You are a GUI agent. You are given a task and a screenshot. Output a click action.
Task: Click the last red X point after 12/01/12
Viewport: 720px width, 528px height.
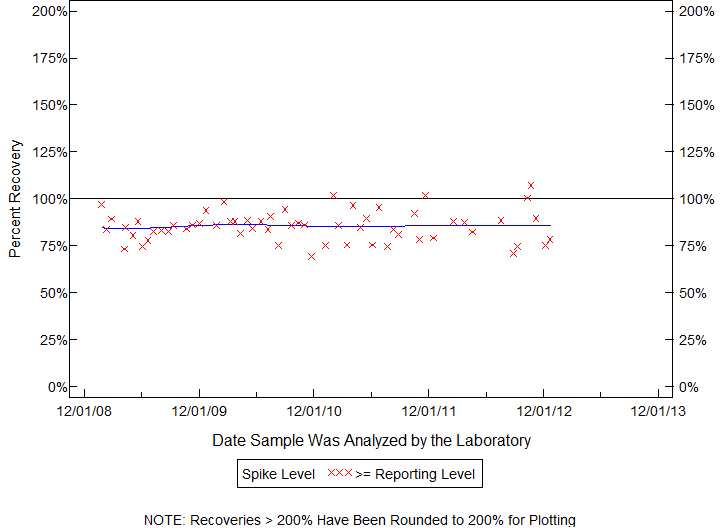click(x=550, y=239)
